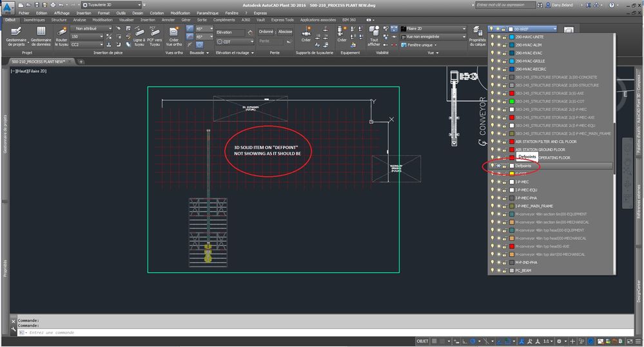
Task: Open the CC2 dropdown
Action: [x=87, y=45]
